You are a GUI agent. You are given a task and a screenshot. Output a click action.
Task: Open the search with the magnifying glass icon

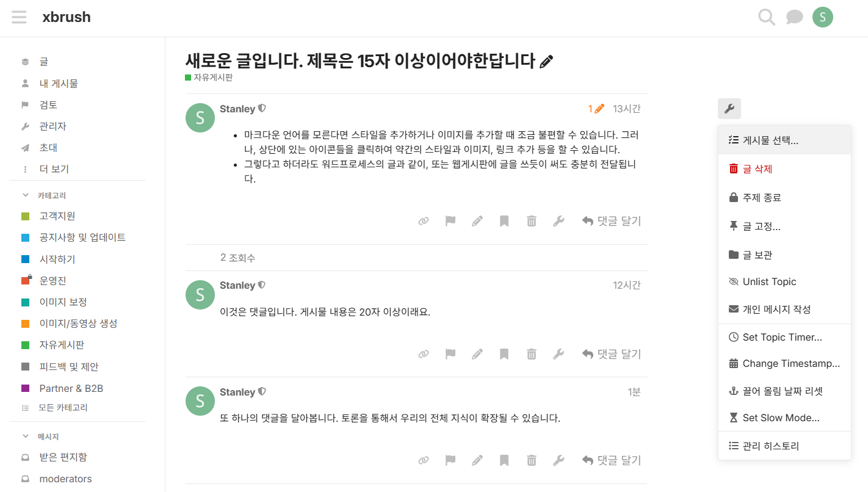click(x=766, y=17)
